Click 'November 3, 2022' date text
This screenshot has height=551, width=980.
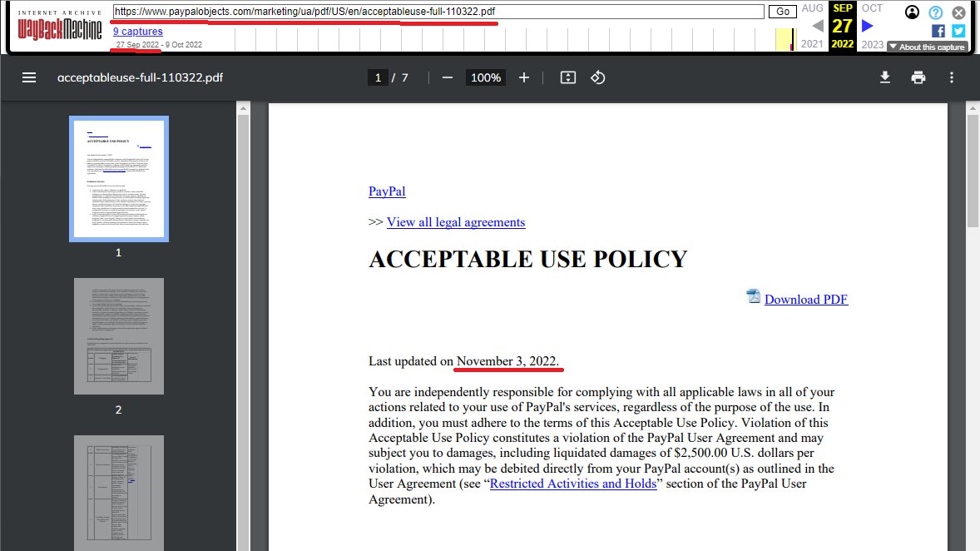click(x=508, y=361)
